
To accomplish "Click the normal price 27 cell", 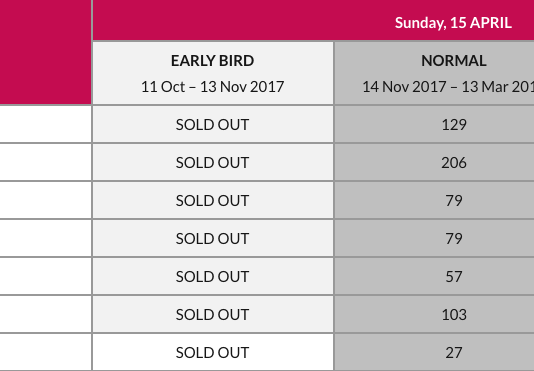I will pos(434,352).
